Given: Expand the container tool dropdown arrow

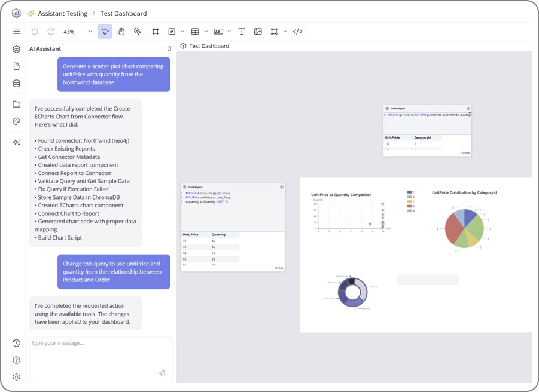Looking at the screenshot, I should tap(285, 32).
